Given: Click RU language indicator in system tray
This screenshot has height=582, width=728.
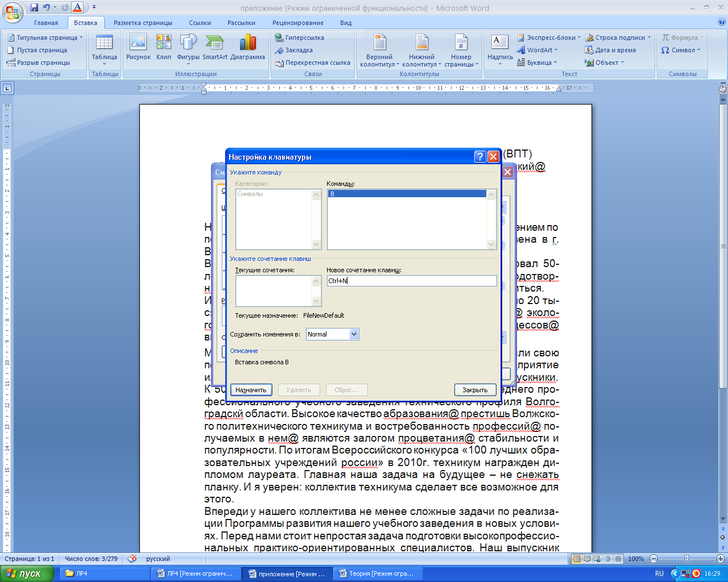Looking at the screenshot, I should coord(659,573).
